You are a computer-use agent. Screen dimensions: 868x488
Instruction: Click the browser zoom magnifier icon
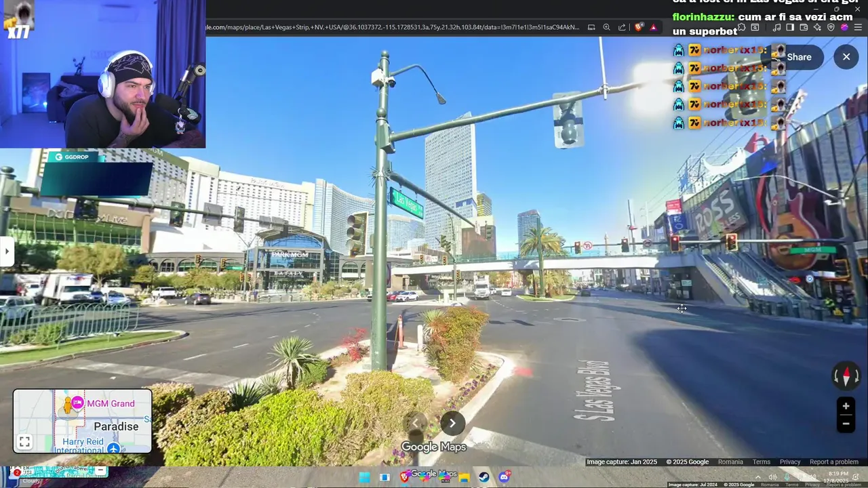(x=607, y=27)
